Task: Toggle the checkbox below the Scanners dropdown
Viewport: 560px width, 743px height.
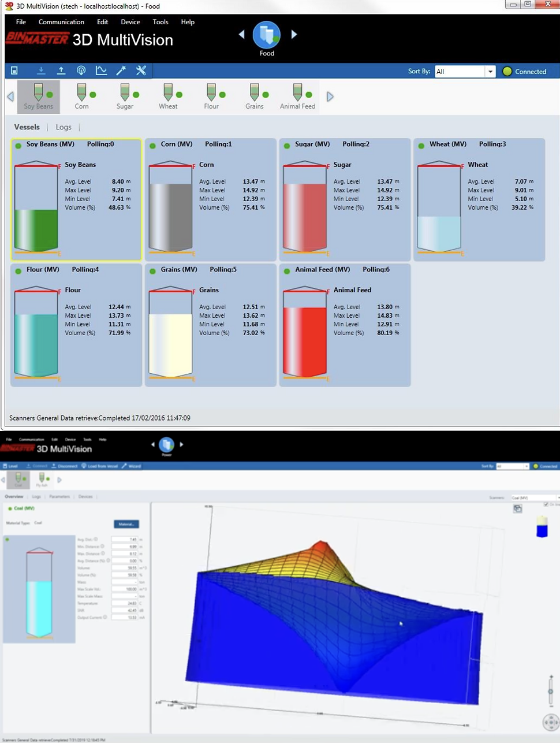Action: pyautogui.click(x=546, y=504)
